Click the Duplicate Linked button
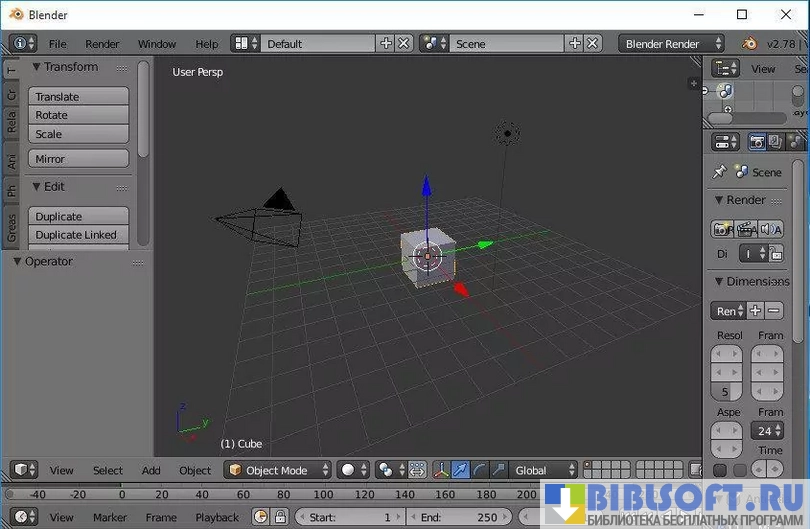This screenshot has width=810, height=529. tap(77, 235)
